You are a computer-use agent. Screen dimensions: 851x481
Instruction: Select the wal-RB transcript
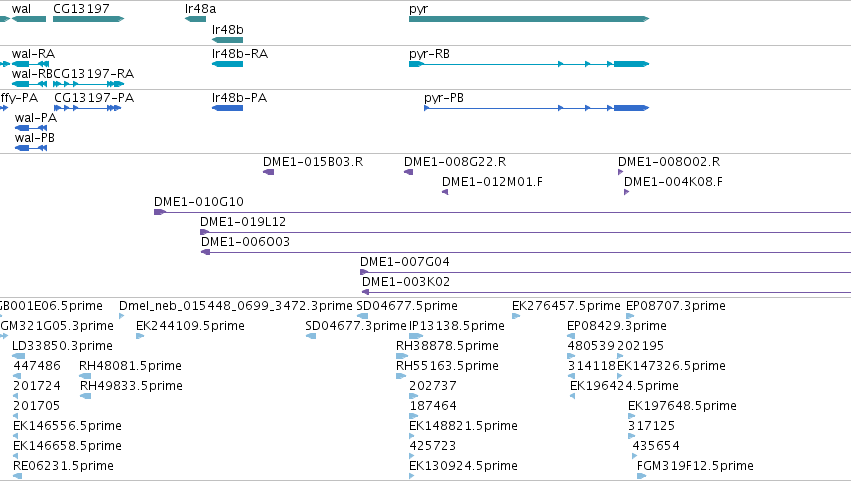pyautogui.click(x=30, y=84)
